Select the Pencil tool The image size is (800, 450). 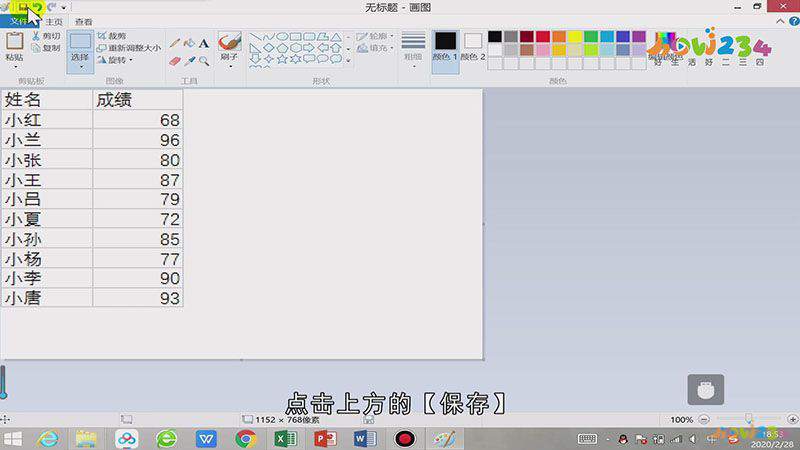[175, 43]
